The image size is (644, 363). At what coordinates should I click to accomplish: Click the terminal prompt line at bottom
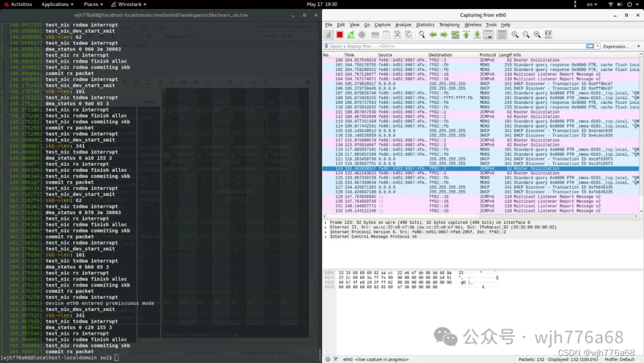coord(60,358)
